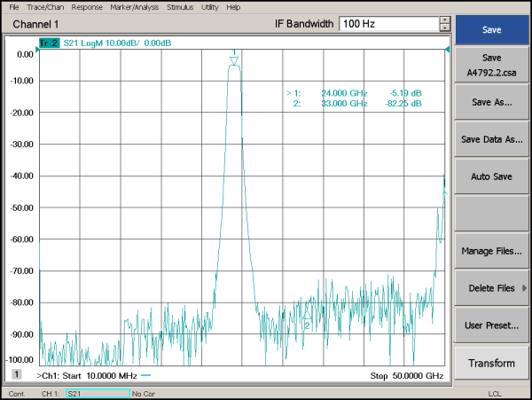The image size is (532, 400).
Task: Open the Help menu
Action: coord(233,7)
